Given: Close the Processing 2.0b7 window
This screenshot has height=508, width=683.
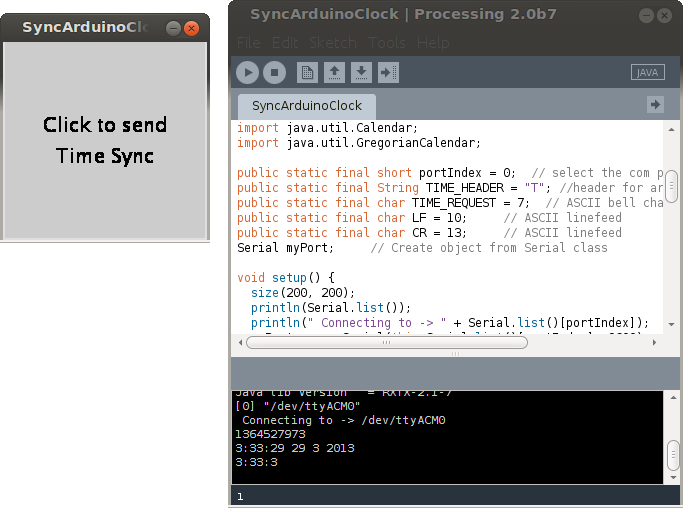Looking at the screenshot, I should point(664,16).
